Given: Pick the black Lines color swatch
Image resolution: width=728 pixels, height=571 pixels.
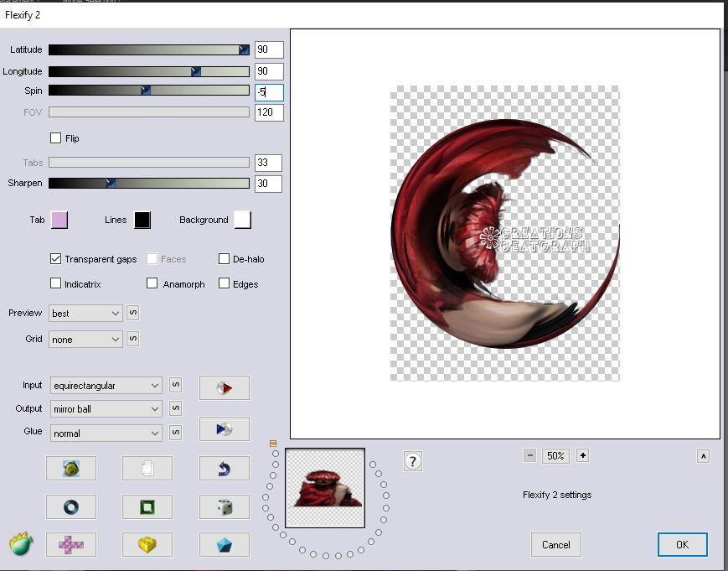Looking at the screenshot, I should 142,220.
